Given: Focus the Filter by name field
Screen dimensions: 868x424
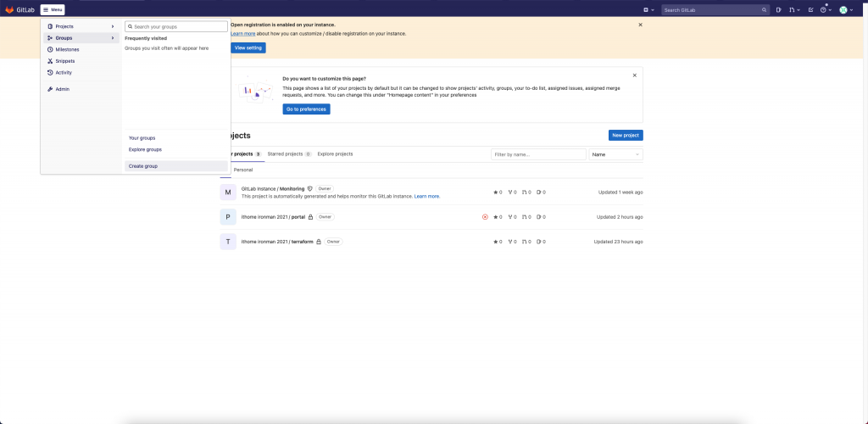Looking at the screenshot, I should tap(538, 154).
